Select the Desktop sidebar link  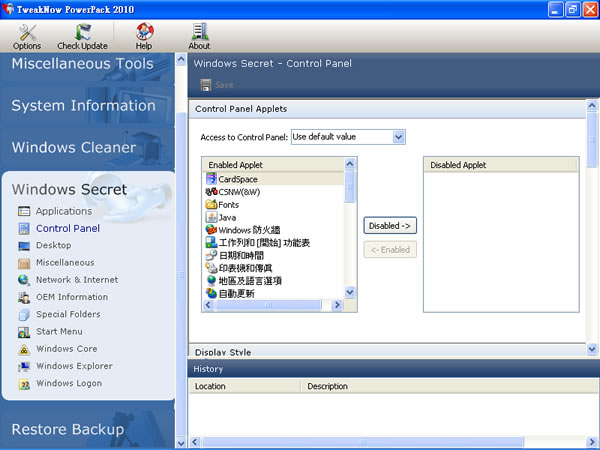[x=54, y=245]
